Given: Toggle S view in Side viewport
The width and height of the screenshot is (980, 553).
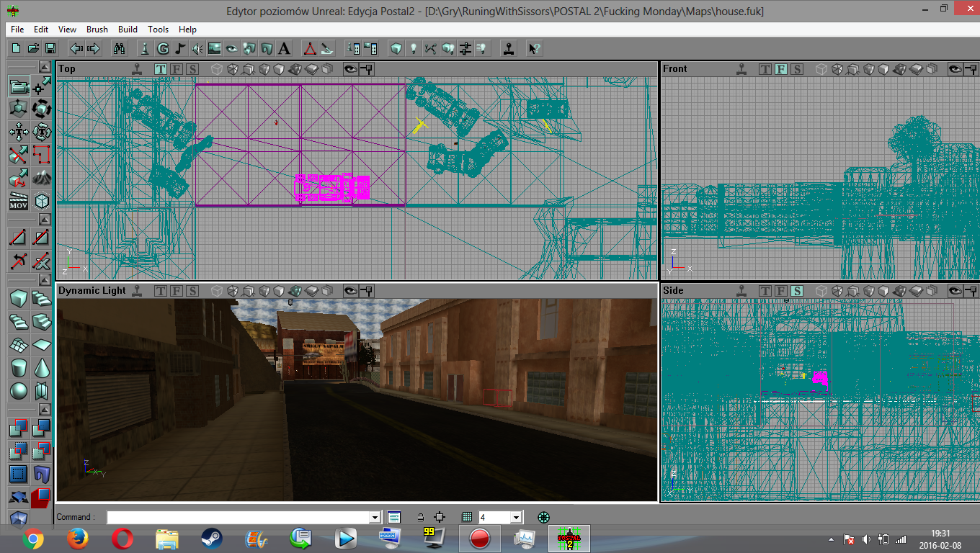Looking at the screenshot, I should coord(797,291).
